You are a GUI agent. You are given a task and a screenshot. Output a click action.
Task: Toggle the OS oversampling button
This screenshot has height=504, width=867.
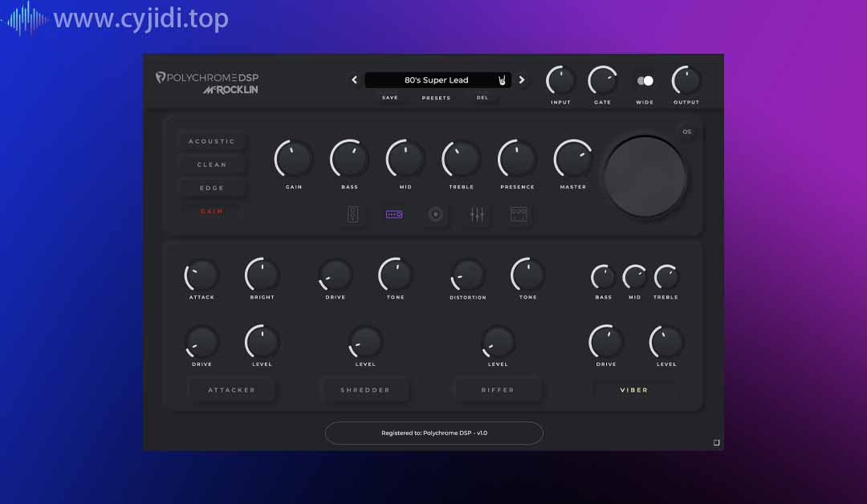pyautogui.click(x=686, y=132)
